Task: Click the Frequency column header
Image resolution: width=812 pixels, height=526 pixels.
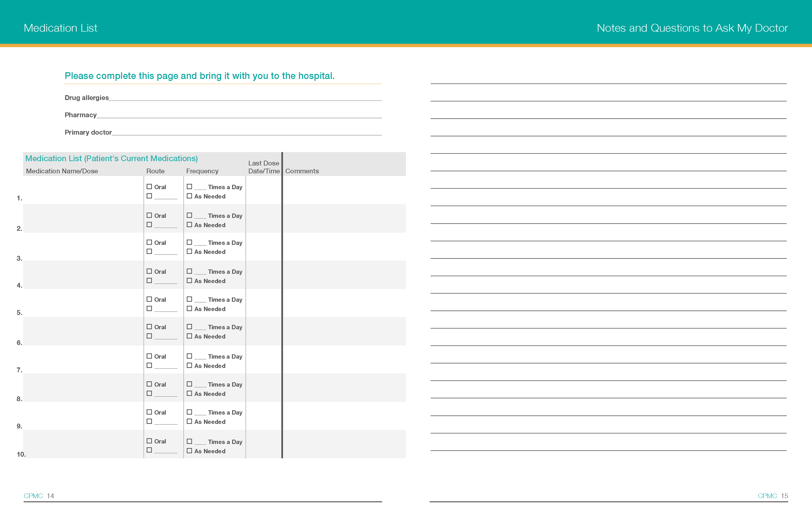Action: (202, 171)
